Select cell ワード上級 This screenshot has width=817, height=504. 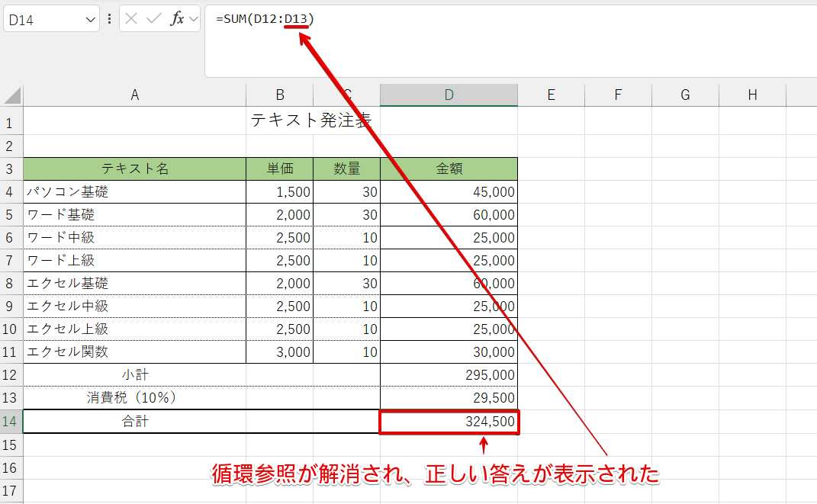(x=134, y=261)
